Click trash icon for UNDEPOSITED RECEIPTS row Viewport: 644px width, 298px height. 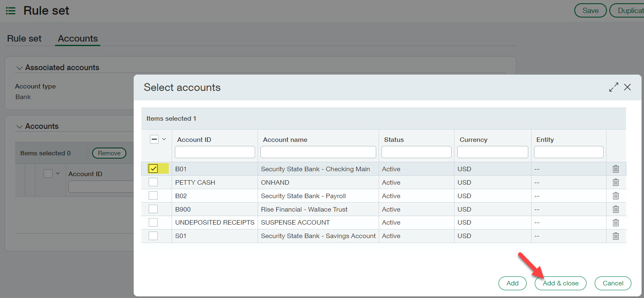coord(615,223)
